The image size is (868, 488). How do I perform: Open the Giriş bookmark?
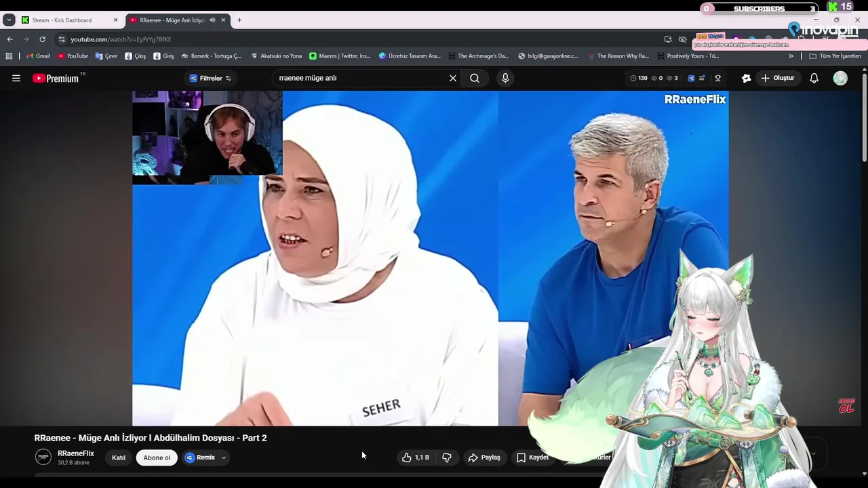(x=163, y=56)
